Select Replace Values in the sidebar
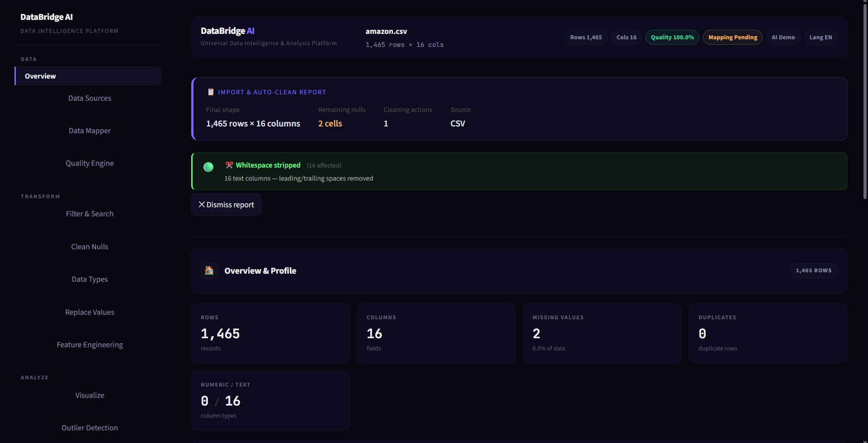Image resolution: width=868 pixels, height=443 pixels. (90, 312)
